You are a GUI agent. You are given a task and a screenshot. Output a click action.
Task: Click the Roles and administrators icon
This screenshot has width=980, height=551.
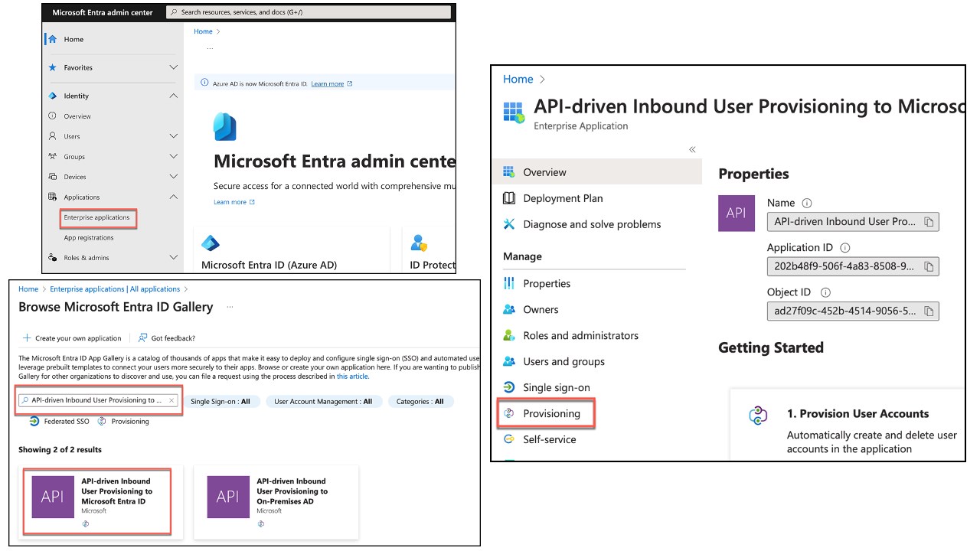[x=509, y=335]
